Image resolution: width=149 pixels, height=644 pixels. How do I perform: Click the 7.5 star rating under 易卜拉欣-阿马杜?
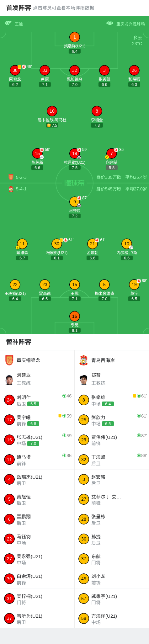coord(52,125)
